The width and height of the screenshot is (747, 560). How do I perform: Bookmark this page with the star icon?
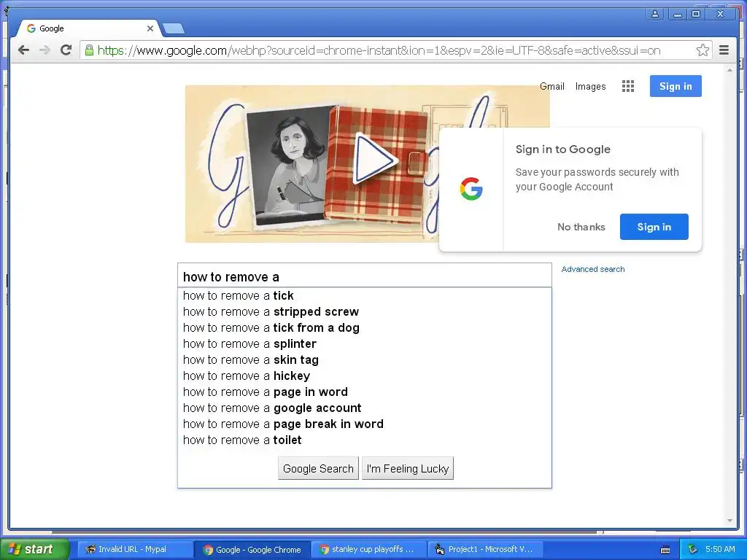tap(703, 50)
